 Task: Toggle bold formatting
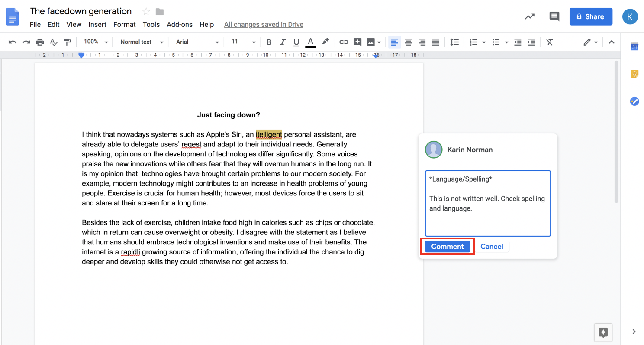click(269, 42)
